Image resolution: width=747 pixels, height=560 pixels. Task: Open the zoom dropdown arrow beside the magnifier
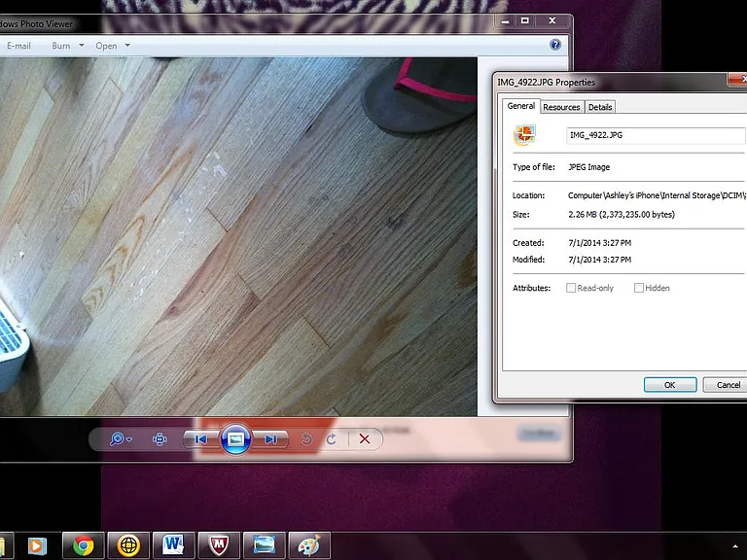[129, 439]
